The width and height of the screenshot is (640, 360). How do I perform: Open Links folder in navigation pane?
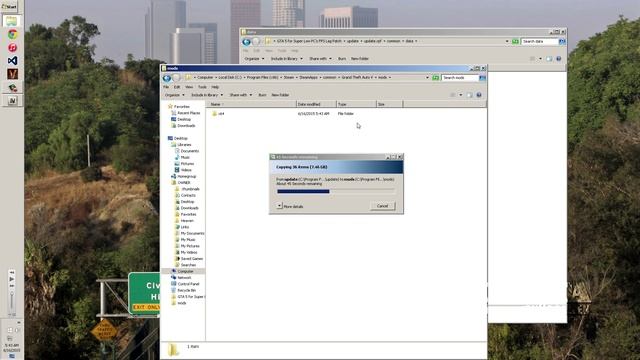coord(182,227)
